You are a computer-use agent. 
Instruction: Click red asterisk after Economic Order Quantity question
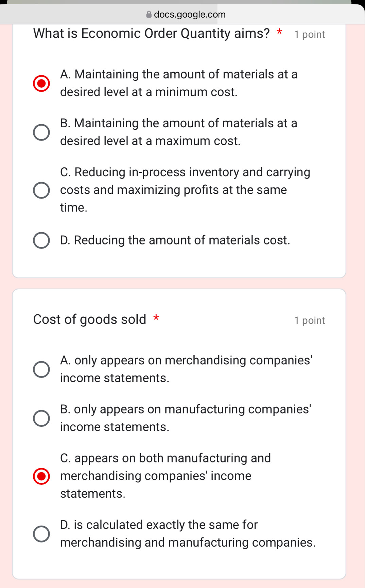point(279,33)
